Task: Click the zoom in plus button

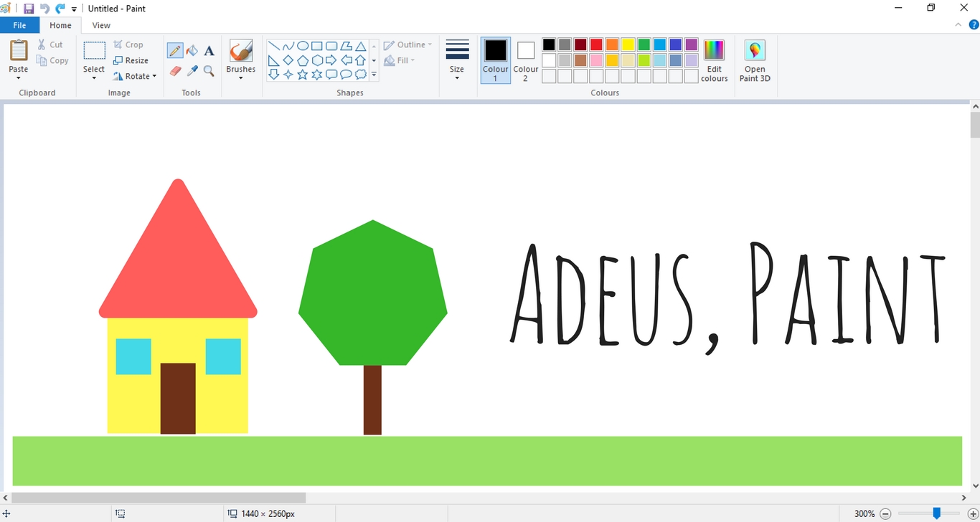Action: 972,513
